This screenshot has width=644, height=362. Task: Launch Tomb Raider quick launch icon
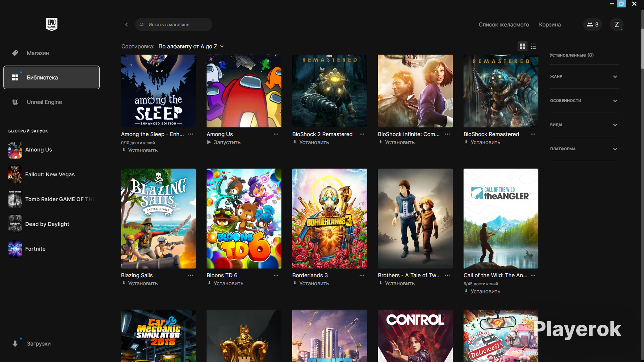[15, 199]
